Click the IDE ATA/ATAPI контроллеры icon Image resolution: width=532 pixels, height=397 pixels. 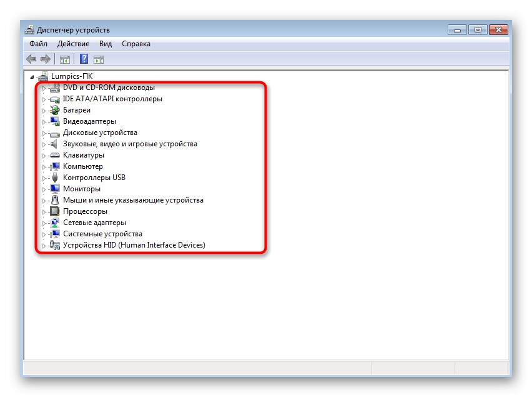(x=54, y=99)
